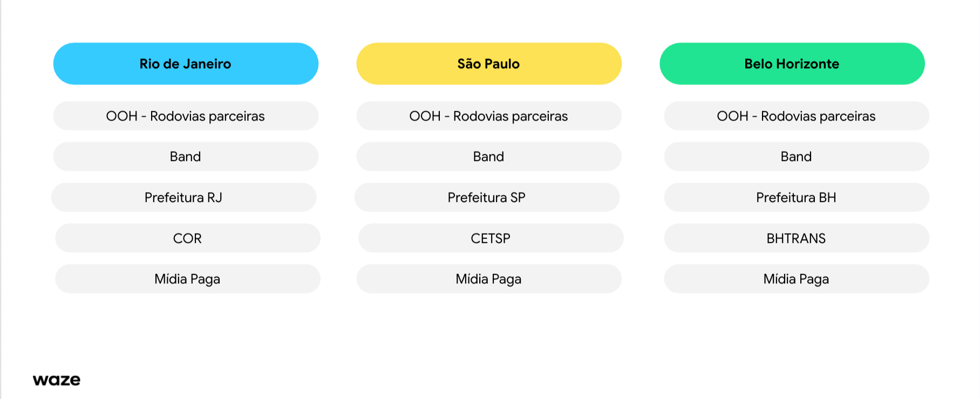The width and height of the screenshot is (980, 399).
Task: Choose Prefeitura BH pill
Action: tap(797, 197)
